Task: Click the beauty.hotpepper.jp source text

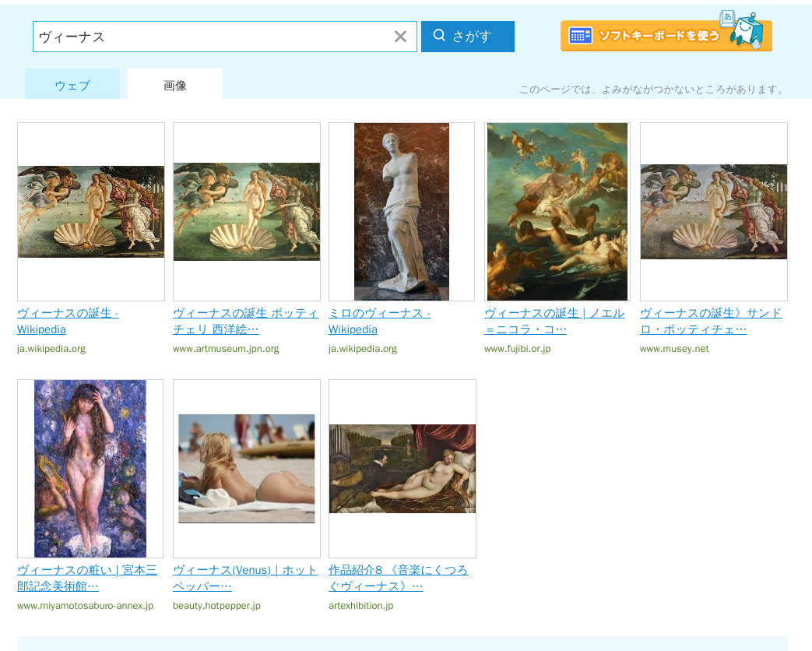Action: 216,605
